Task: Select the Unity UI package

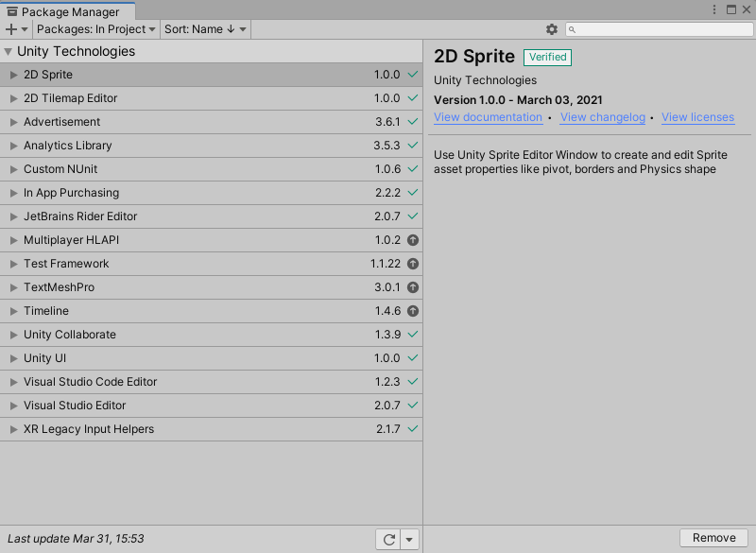Action: click(211, 358)
